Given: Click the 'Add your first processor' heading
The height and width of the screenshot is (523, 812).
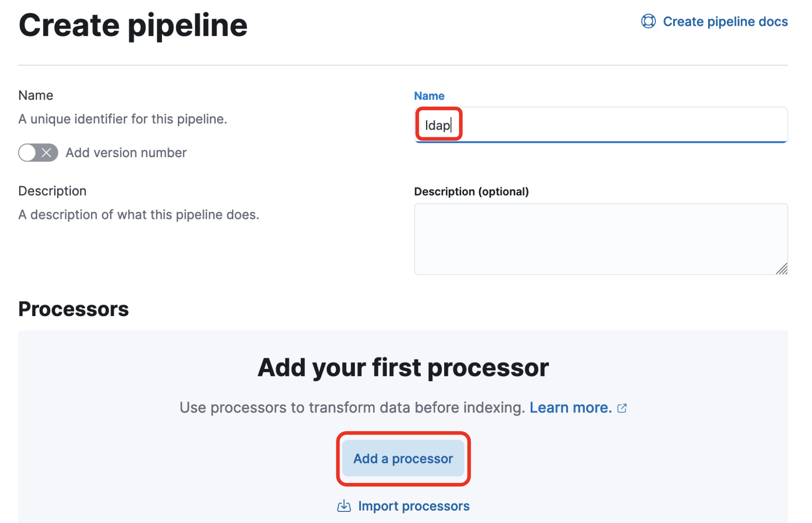Looking at the screenshot, I should [403, 368].
